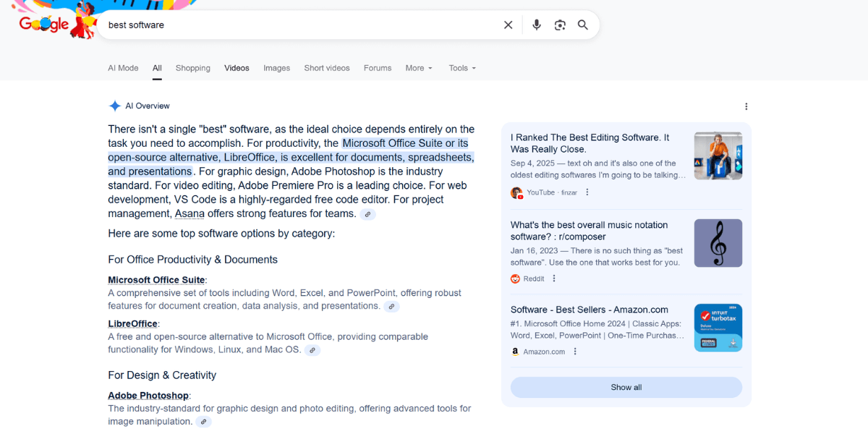Switch to Short videos tab
Image resolution: width=868 pixels, height=434 pixels.
[327, 68]
